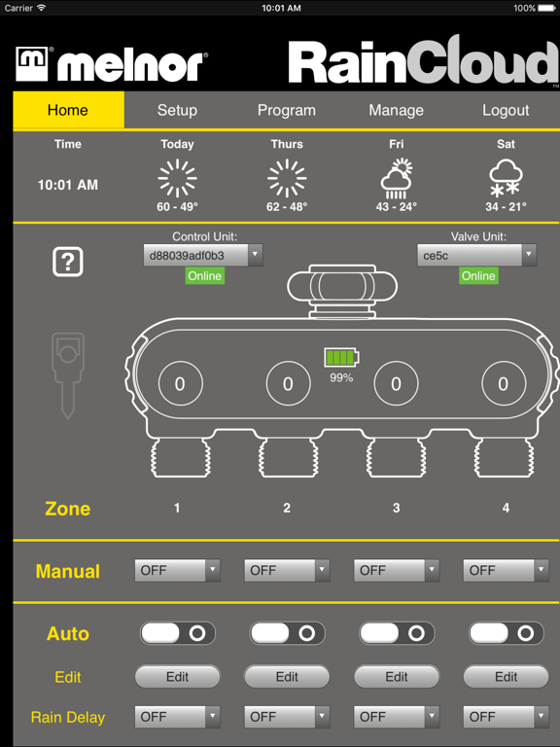
Task: Select the Home tab
Action: coord(68,110)
